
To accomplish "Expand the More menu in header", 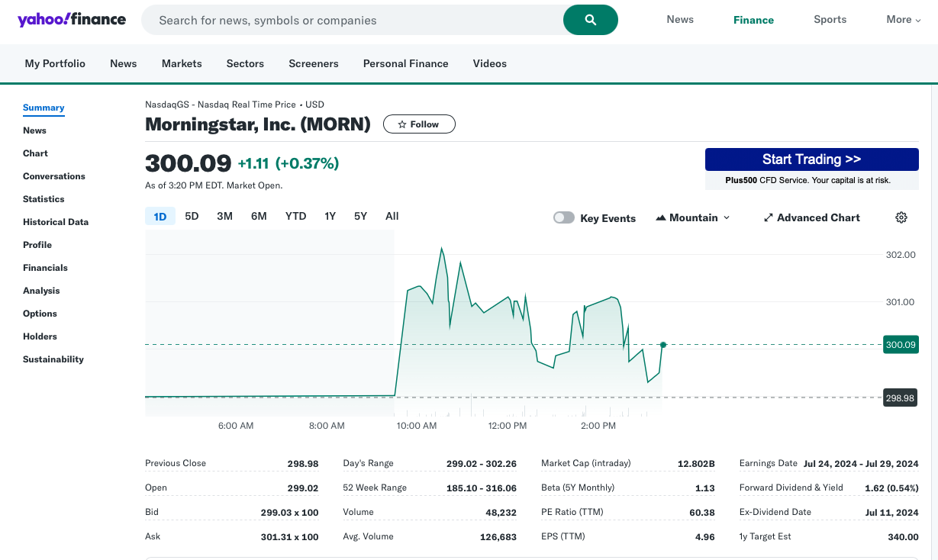I will pyautogui.click(x=904, y=20).
